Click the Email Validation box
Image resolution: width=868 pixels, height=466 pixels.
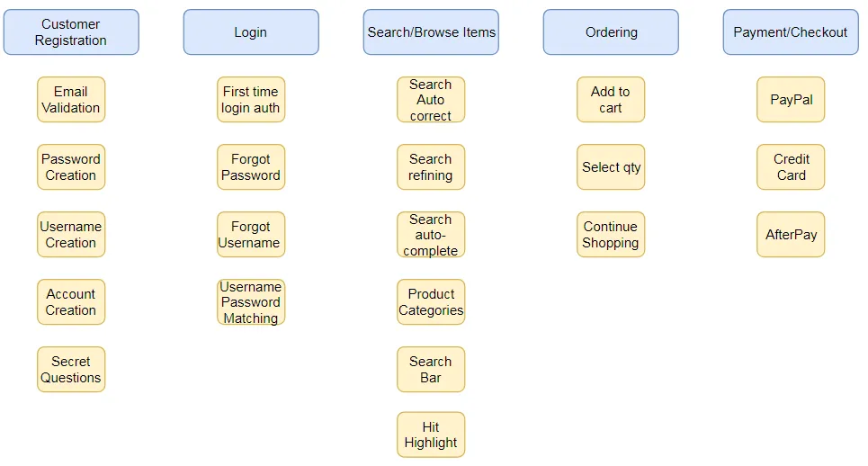71,100
